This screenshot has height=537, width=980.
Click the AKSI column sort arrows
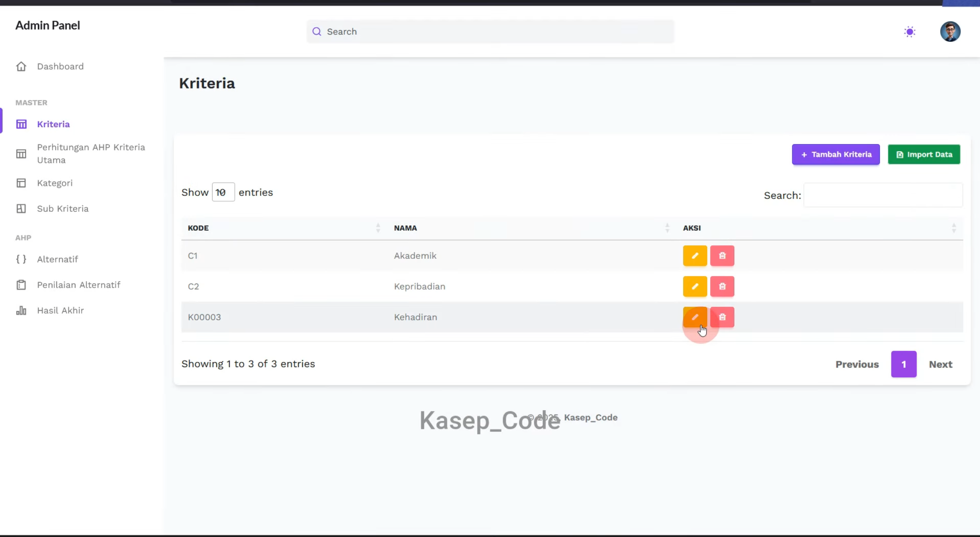point(954,228)
